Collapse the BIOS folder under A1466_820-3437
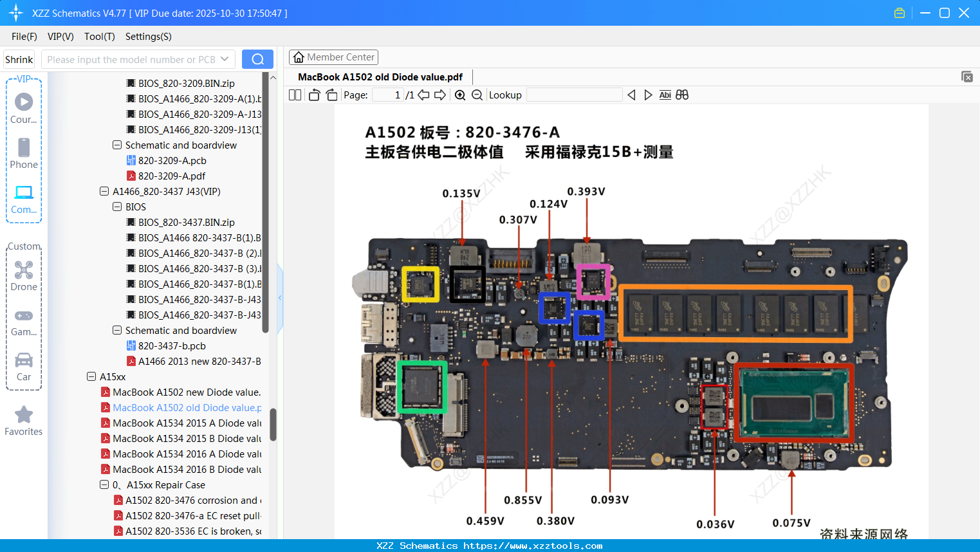 pyautogui.click(x=117, y=207)
